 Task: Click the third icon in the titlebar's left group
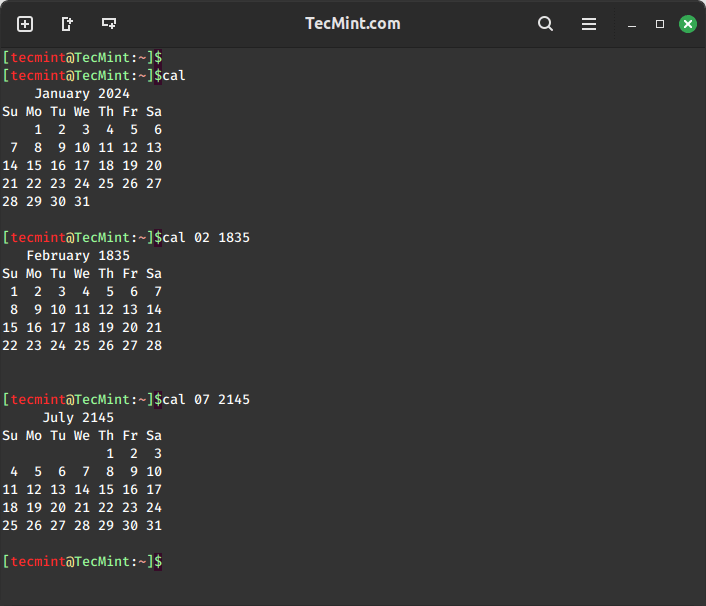coord(109,24)
